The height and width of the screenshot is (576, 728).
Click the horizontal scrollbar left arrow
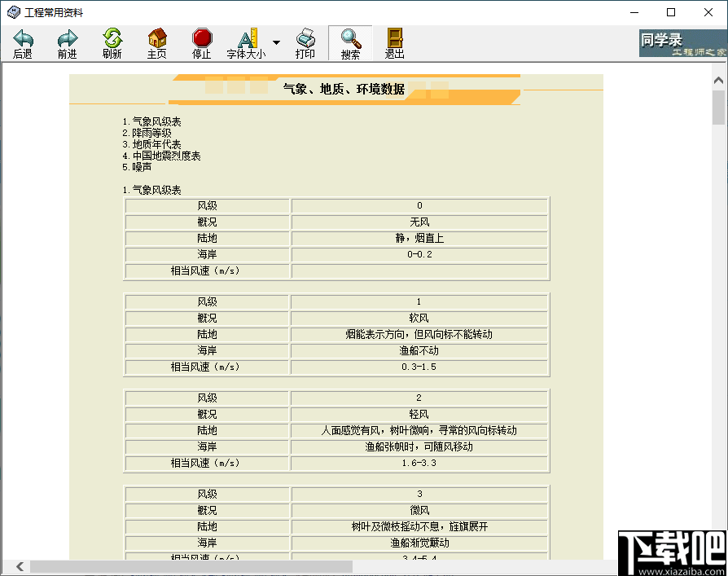pyautogui.click(x=20, y=566)
